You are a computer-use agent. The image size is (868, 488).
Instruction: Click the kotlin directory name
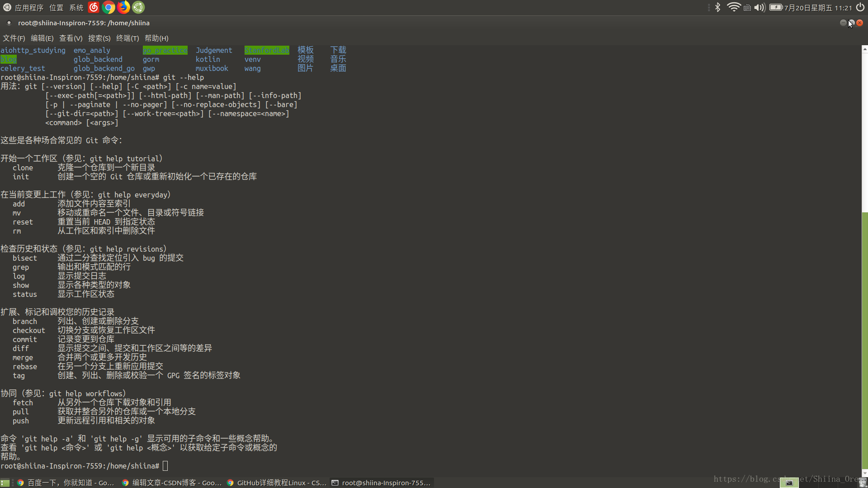pyautogui.click(x=208, y=59)
